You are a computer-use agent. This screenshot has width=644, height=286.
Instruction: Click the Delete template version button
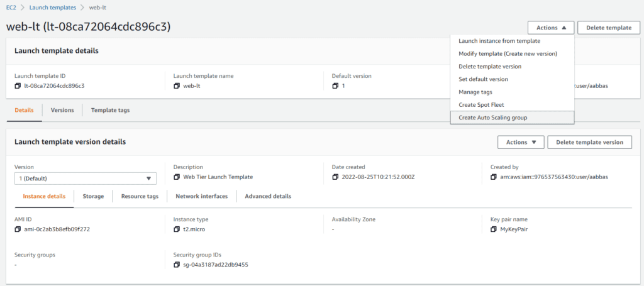point(589,142)
